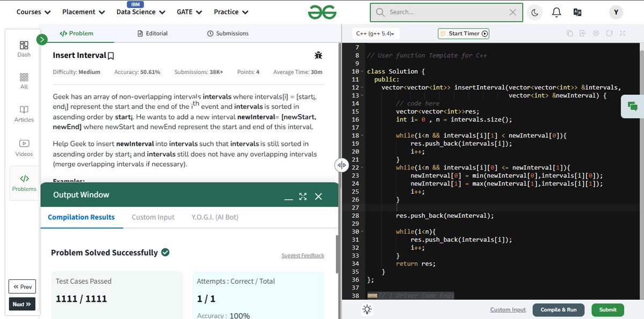Viewport: 644px width, 319px height.
Task: Go to next problem with Next
Action: coord(22,304)
